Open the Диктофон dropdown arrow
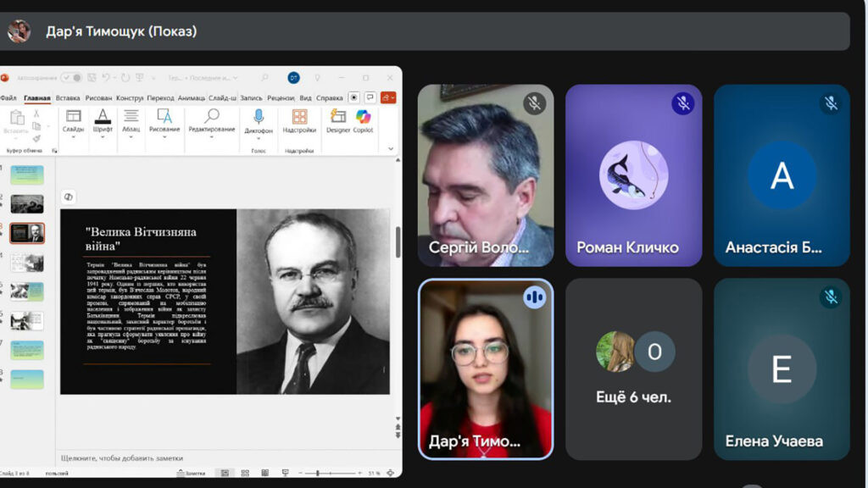The width and height of the screenshot is (868, 488). coord(259,138)
